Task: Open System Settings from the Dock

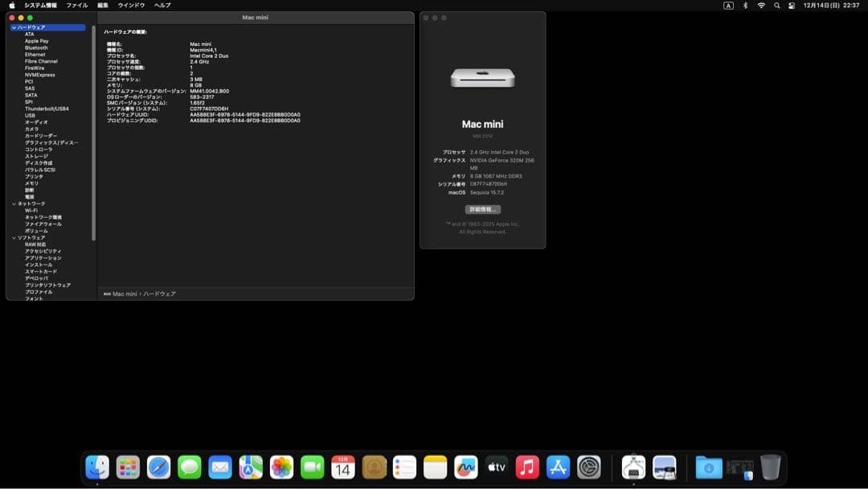Action: pos(589,466)
